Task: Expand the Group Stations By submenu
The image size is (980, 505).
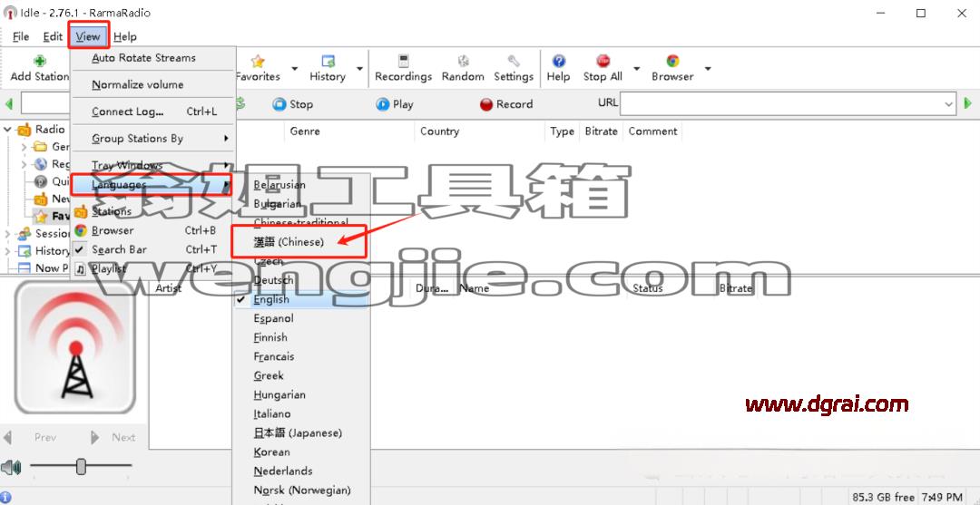Action: pyautogui.click(x=153, y=139)
